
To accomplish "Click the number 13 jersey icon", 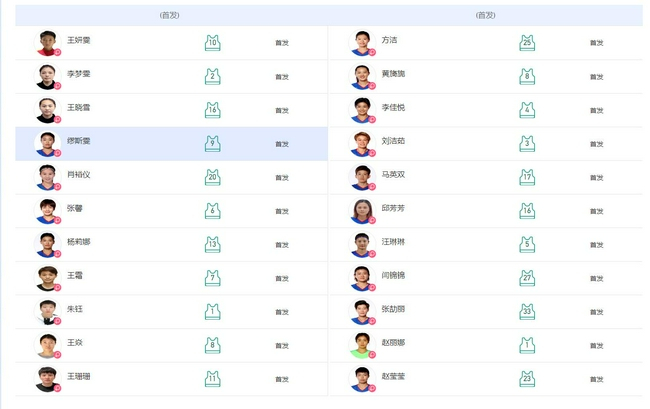I will [x=212, y=244].
